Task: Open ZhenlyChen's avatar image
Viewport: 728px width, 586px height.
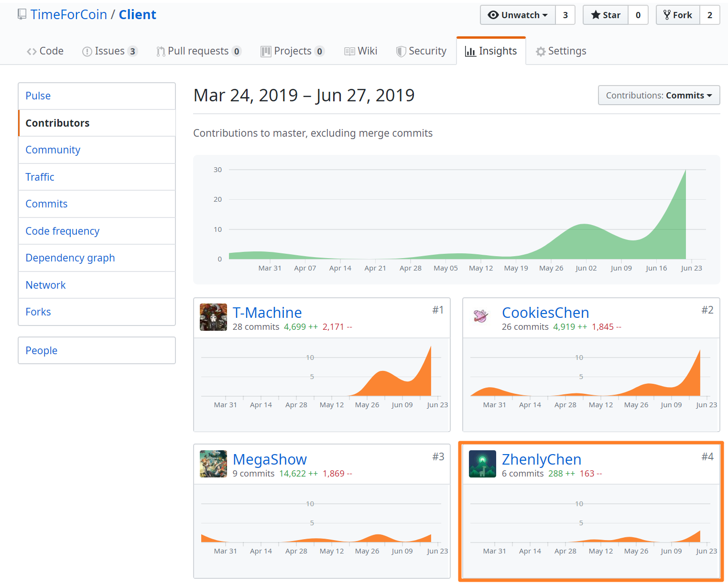Action: coord(482,464)
